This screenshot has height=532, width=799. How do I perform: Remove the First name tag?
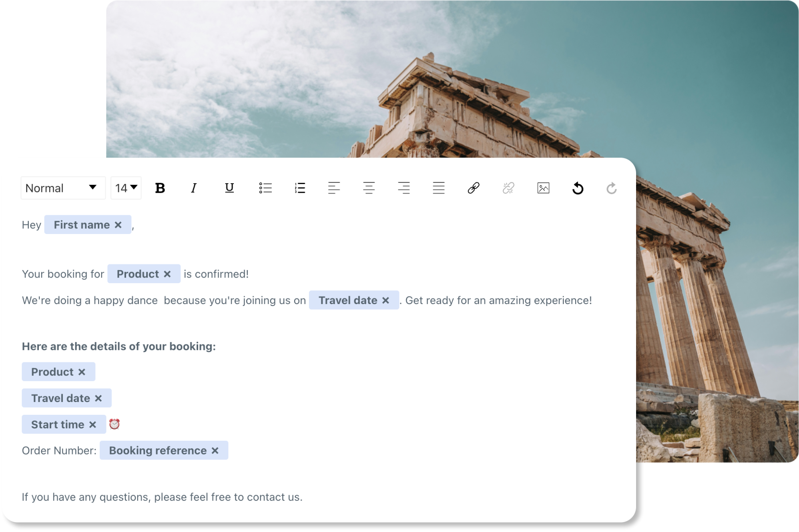tap(118, 225)
